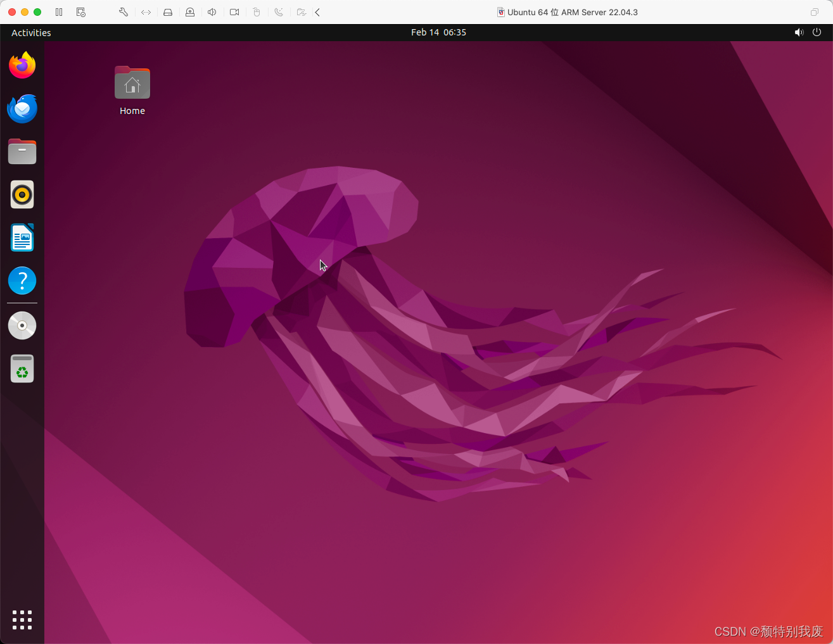Show Applications grid
The height and width of the screenshot is (644, 833).
point(22,620)
